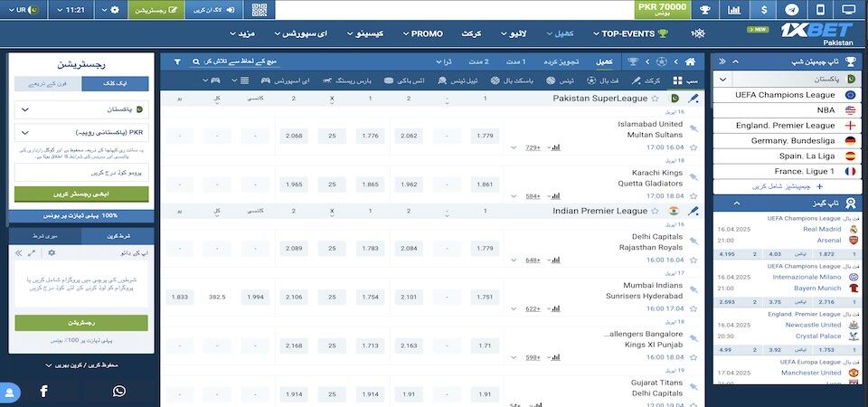The width and height of the screenshot is (868, 407).
Task: Open the PROMO menu
Action: point(422,33)
